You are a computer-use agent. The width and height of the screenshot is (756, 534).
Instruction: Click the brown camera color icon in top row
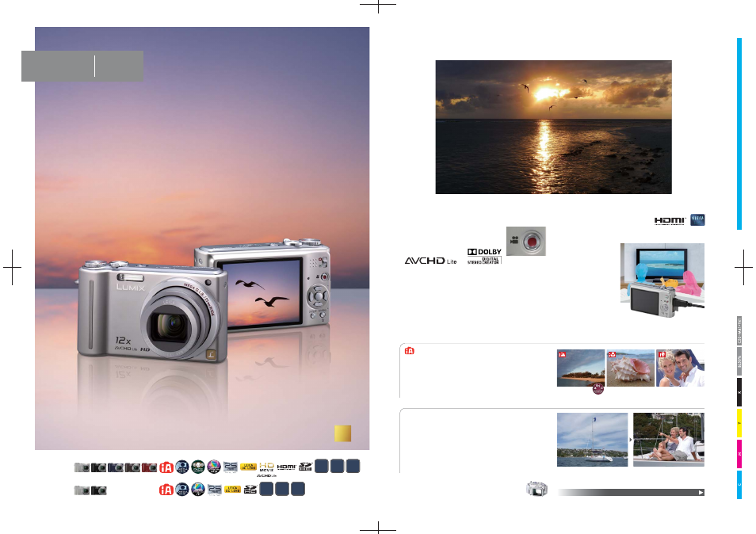pos(132,467)
